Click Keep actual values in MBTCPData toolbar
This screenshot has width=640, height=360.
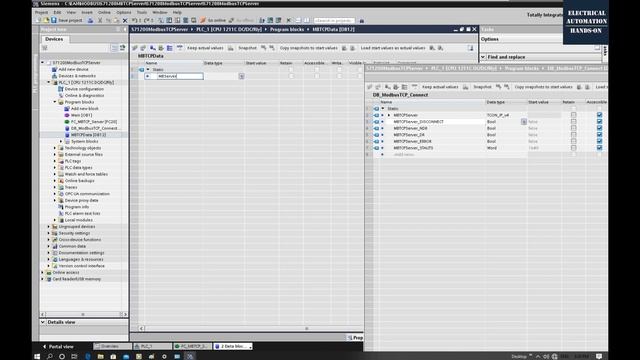[205, 48]
